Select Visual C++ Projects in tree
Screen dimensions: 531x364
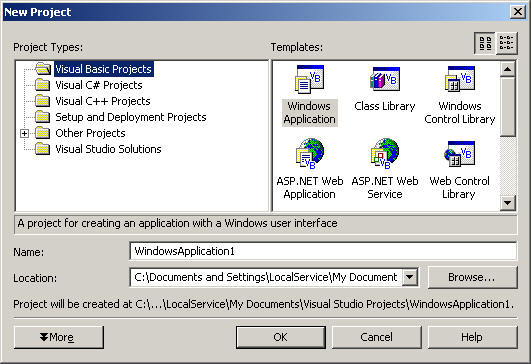103,101
